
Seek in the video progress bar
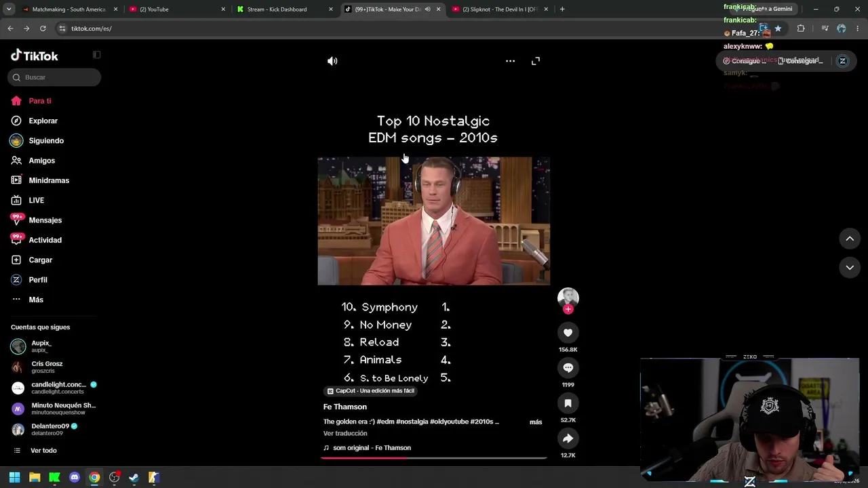tap(434, 458)
